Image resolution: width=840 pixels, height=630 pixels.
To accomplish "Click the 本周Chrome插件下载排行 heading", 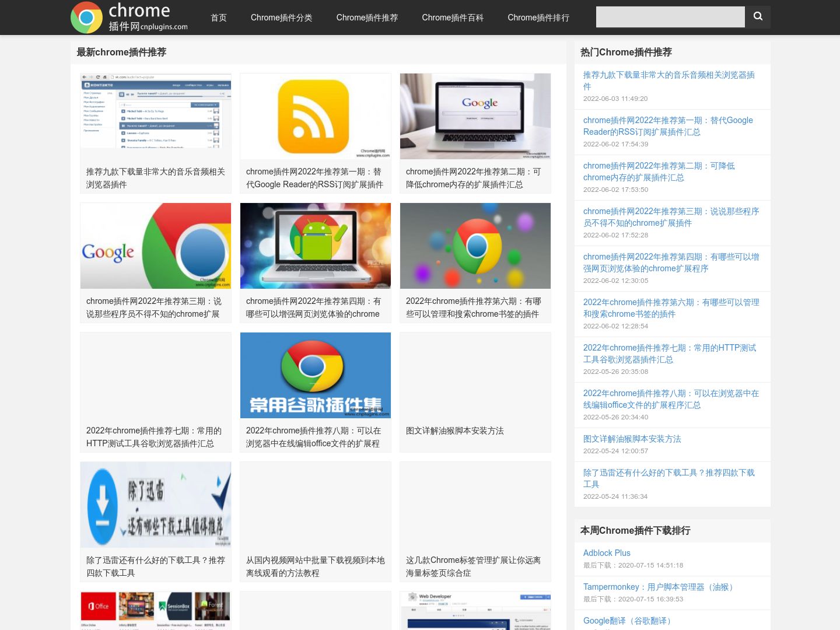I will (635, 530).
